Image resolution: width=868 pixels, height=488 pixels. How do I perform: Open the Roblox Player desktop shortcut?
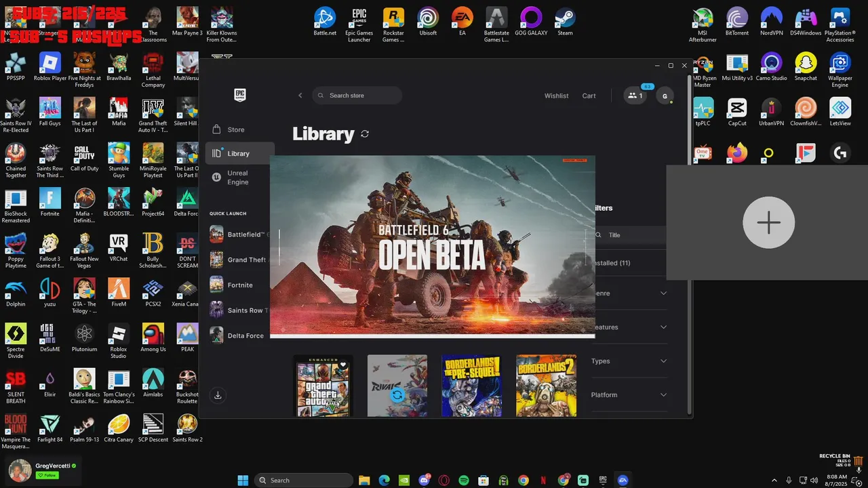(50, 68)
